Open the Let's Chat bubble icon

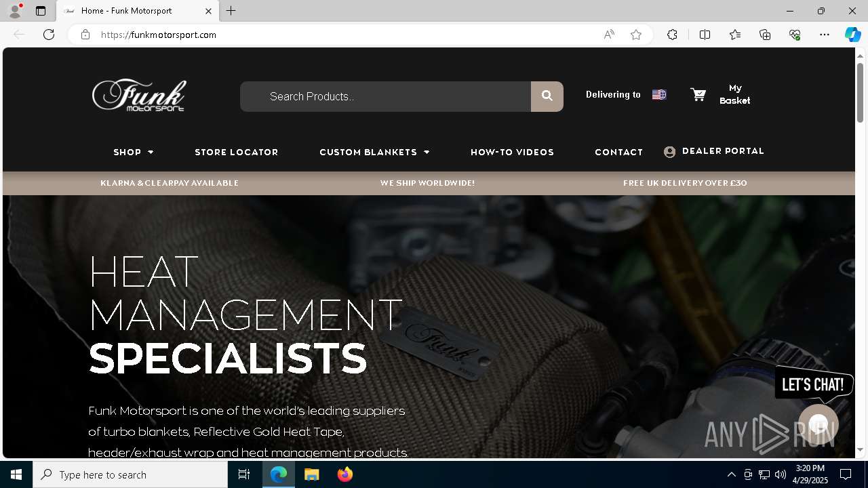click(818, 425)
